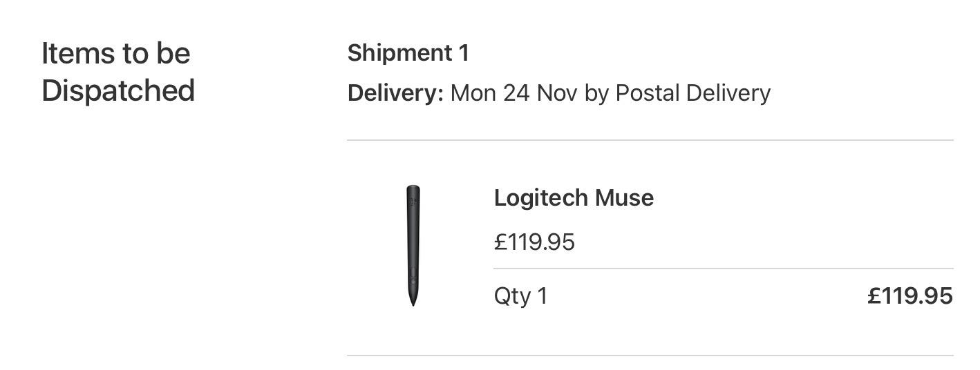This screenshot has width=980, height=370.
Task: Click the divider line between price and quantity
Action: coord(723,269)
